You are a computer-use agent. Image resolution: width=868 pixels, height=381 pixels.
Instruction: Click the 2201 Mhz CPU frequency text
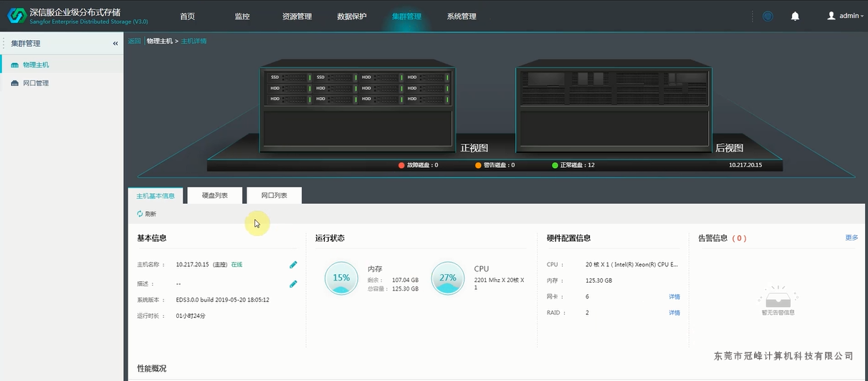click(499, 283)
